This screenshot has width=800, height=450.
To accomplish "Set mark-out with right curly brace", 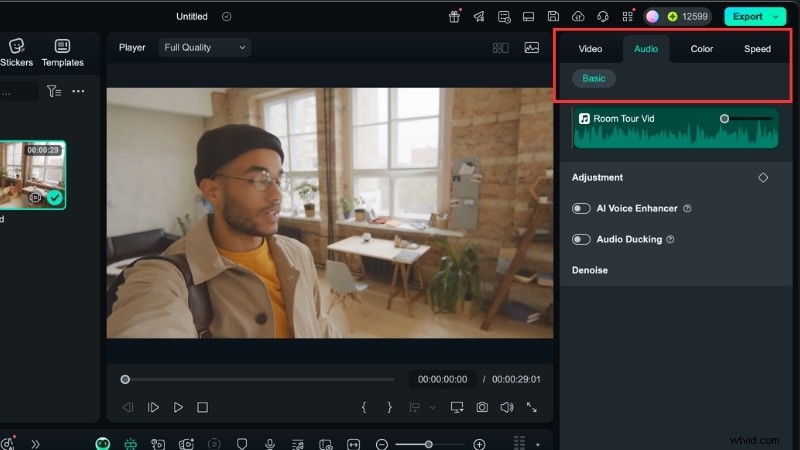I will 389,407.
